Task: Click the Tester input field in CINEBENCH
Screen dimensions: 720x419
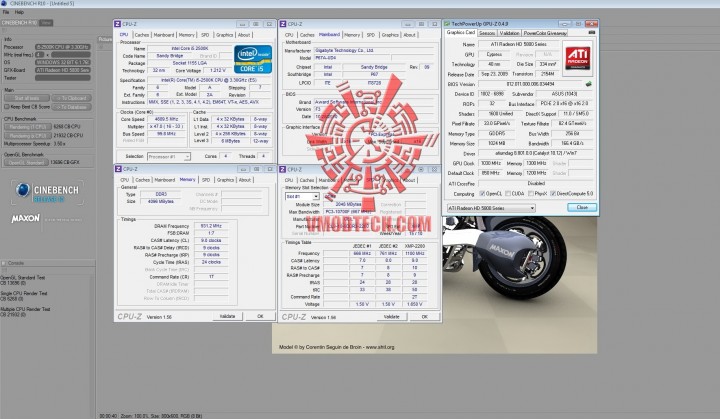Action: click(x=62, y=78)
